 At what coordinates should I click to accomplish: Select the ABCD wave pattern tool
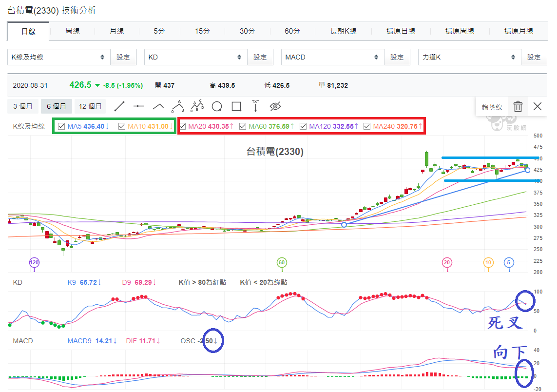tap(197, 106)
